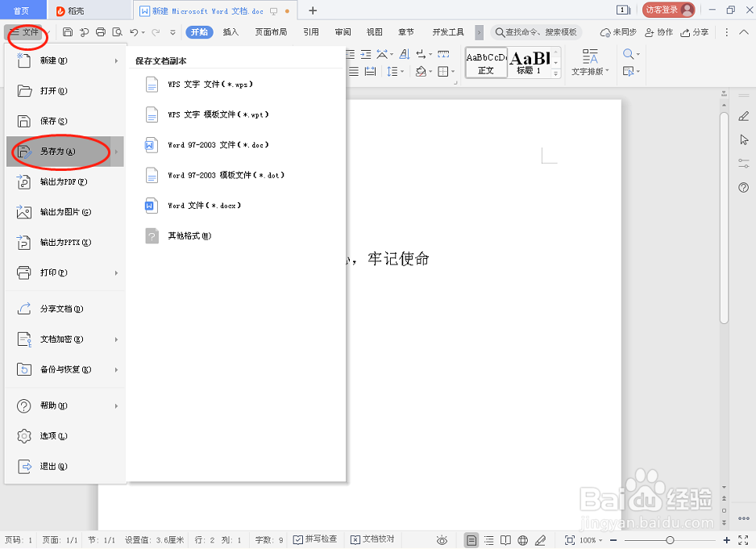Image resolution: width=756 pixels, height=549 pixels.
Task: Select 输出为PPTX in file menu
Action: 65,242
